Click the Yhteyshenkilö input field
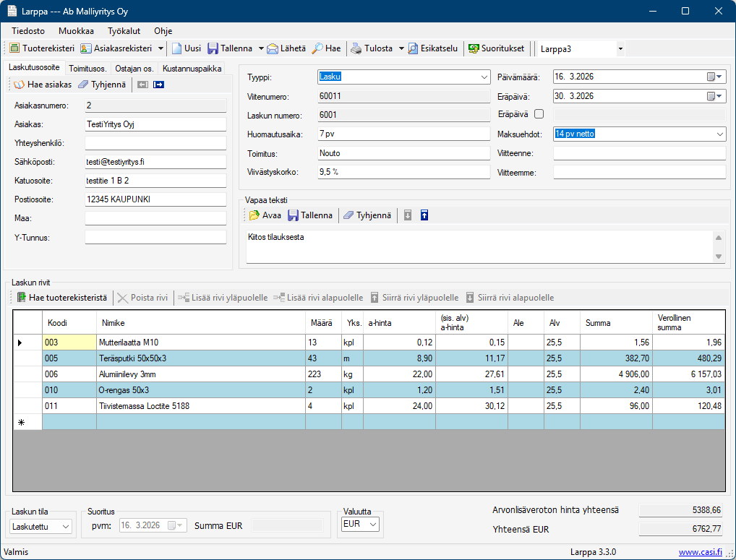Viewport: 736px width, 560px height. coord(155,144)
